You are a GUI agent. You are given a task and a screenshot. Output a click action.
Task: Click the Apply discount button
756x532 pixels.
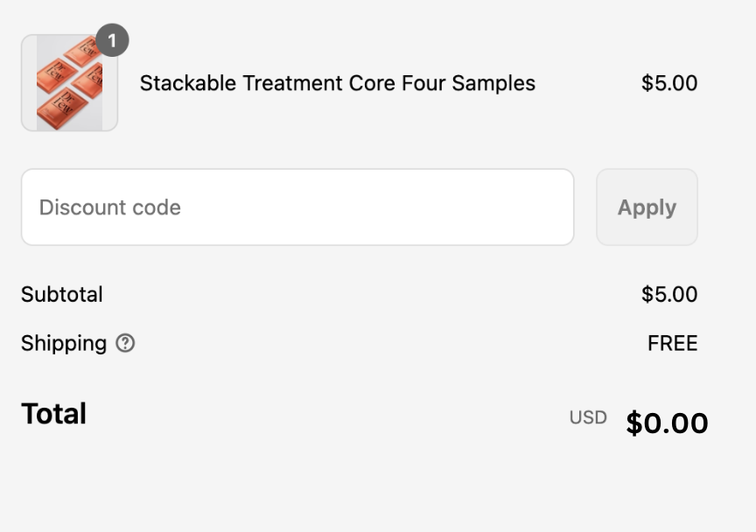point(647,207)
